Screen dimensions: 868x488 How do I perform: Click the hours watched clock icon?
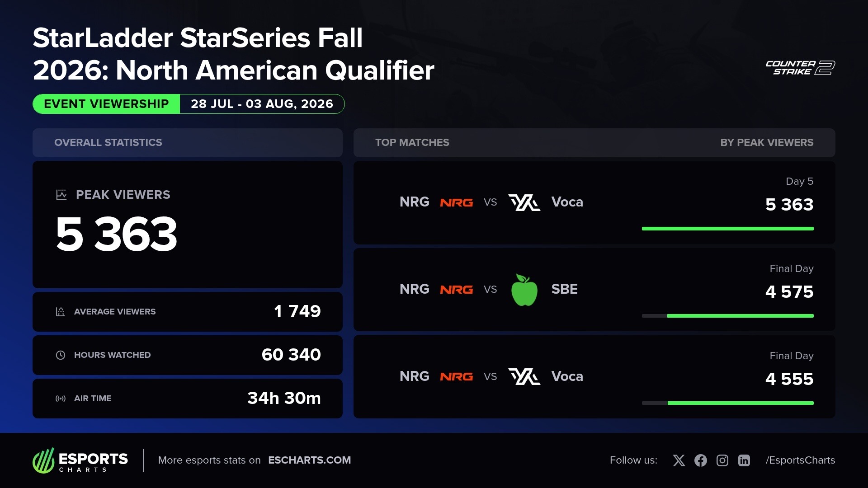(61, 355)
